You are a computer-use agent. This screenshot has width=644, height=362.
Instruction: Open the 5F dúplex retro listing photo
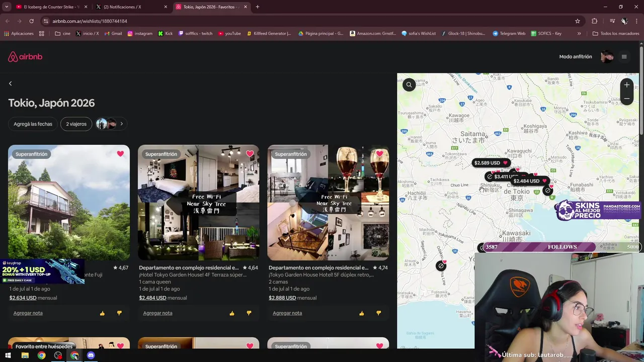[328, 203]
